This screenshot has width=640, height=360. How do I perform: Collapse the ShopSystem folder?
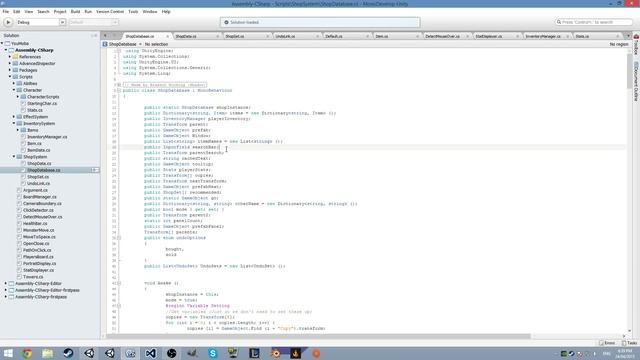[14, 157]
